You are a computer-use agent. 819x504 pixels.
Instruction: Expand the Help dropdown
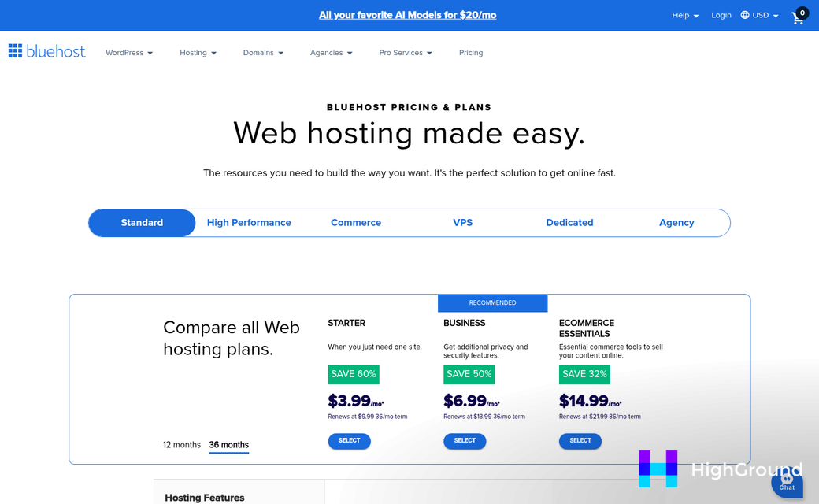684,14
